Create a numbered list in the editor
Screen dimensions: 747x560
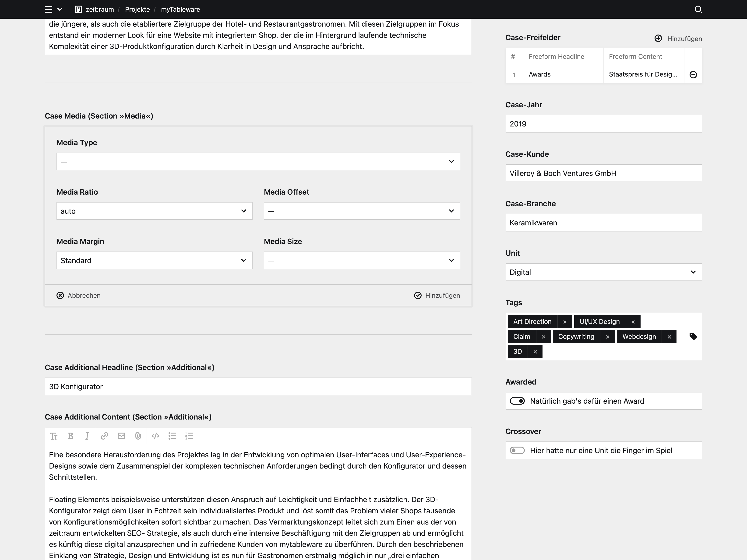(189, 436)
